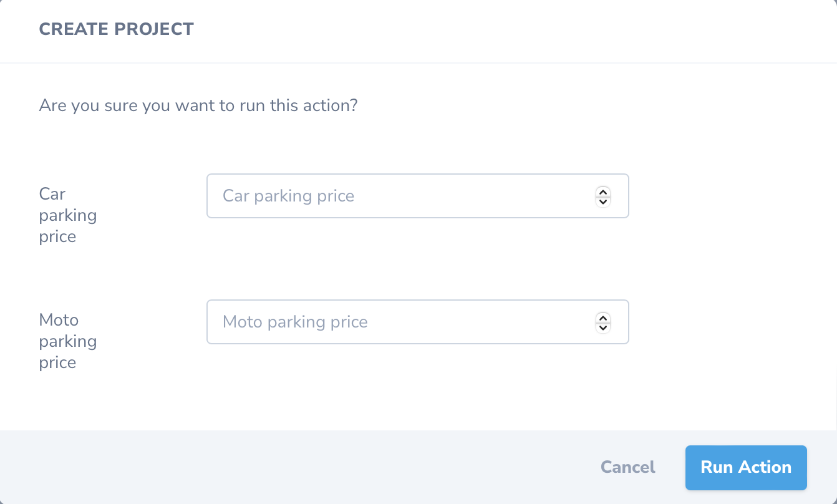This screenshot has width=837, height=504.
Task: Click the dialog header divider area
Action: point(418,62)
